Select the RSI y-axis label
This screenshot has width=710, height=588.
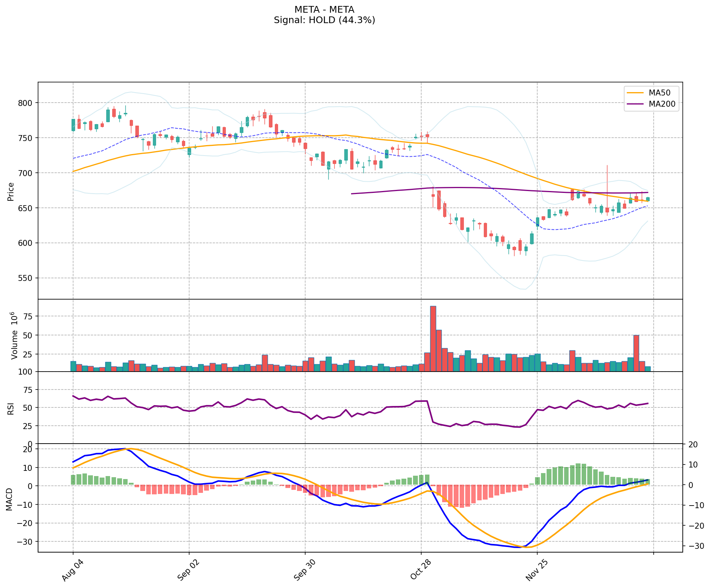(11, 408)
